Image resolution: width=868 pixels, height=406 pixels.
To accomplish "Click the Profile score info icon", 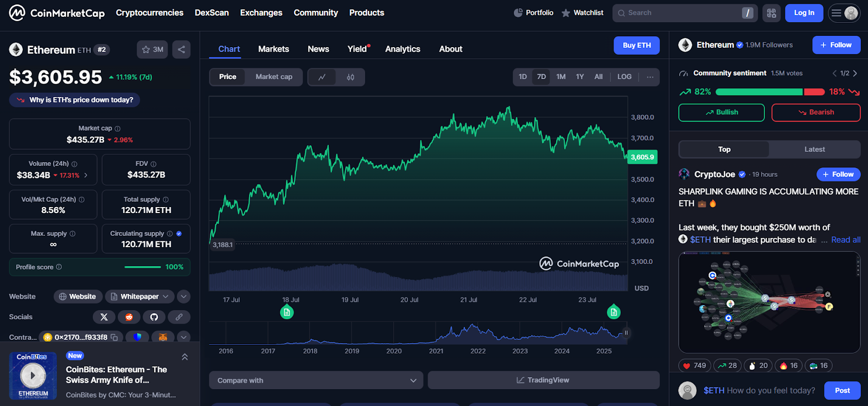I will [x=59, y=267].
